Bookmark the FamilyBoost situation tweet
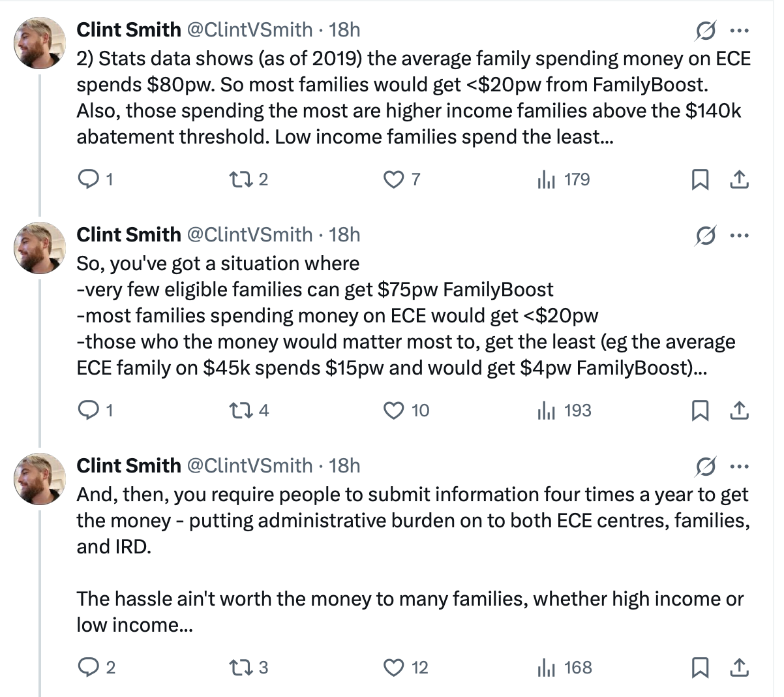Image resolution: width=784 pixels, height=697 pixels. point(700,410)
